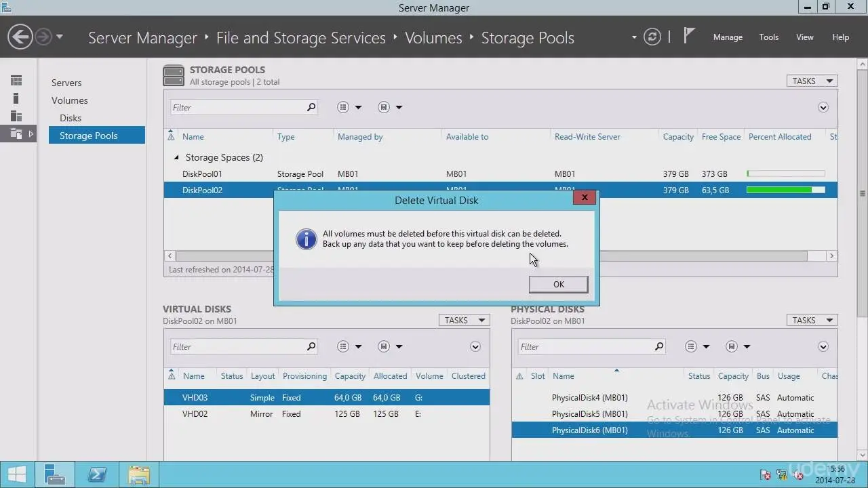The image size is (868, 488).
Task: Open Virtual Disks list view options
Action: click(349, 346)
